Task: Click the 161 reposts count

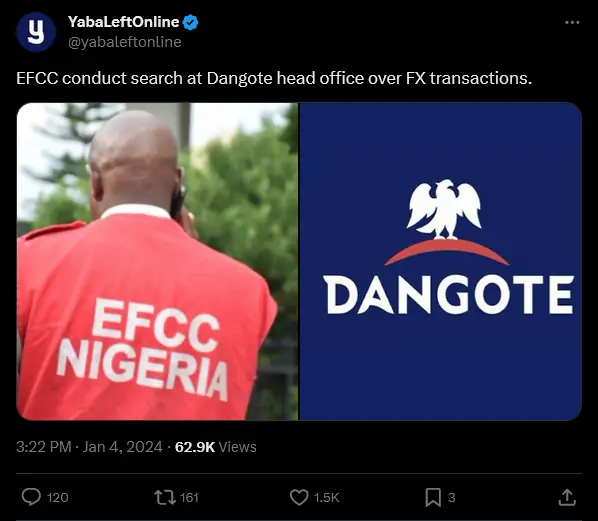Action: (189, 497)
